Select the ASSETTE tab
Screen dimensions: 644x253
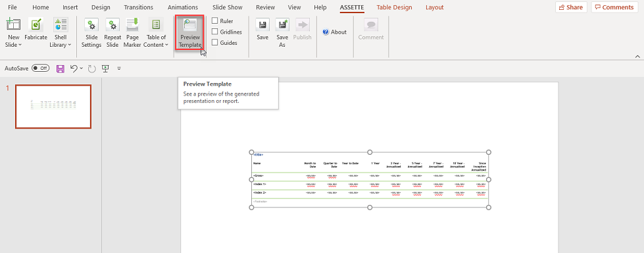(x=351, y=7)
